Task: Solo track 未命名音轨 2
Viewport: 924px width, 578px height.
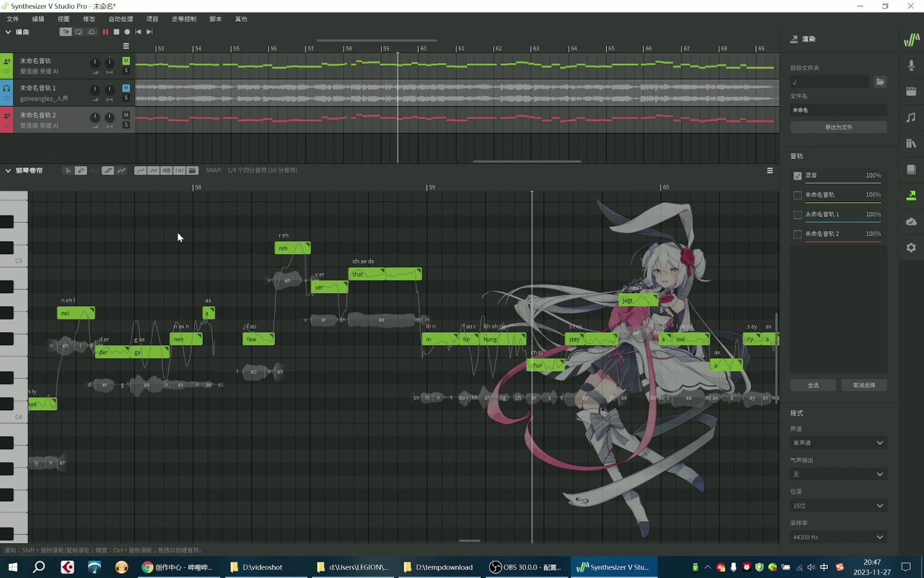Action: point(126,125)
